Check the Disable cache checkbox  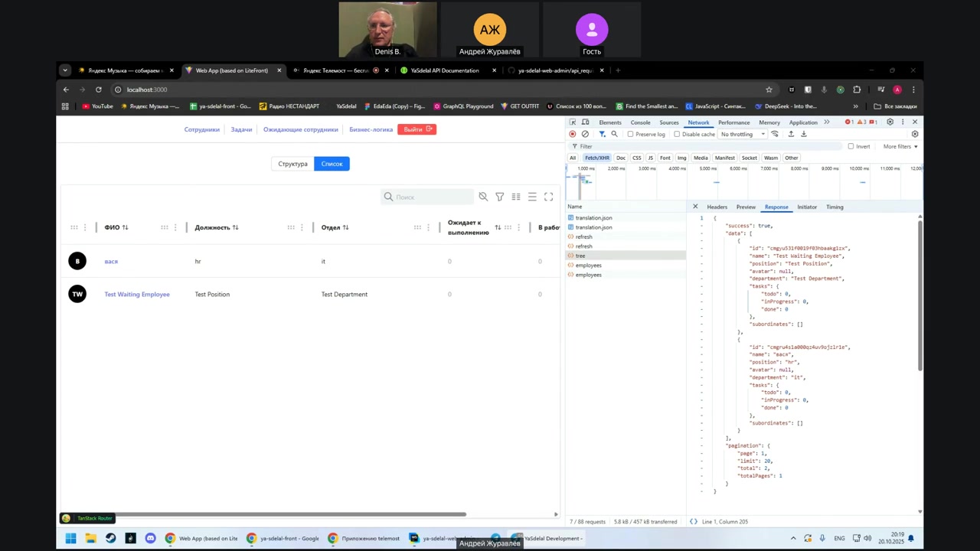(x=677, y=134)
